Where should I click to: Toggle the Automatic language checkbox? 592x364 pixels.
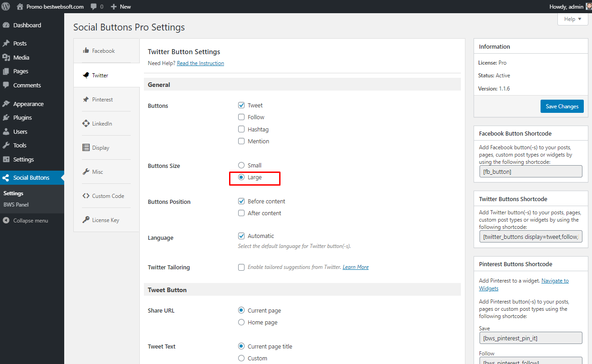(x=241, y=236)
